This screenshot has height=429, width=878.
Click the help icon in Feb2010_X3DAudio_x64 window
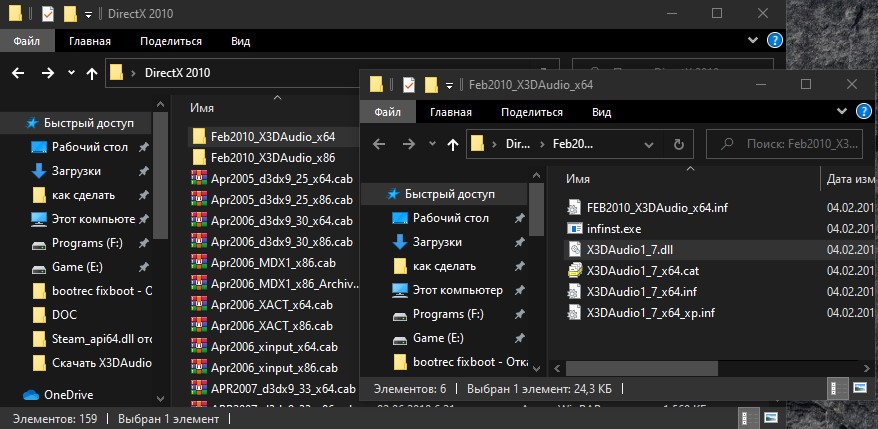point(864,111)
